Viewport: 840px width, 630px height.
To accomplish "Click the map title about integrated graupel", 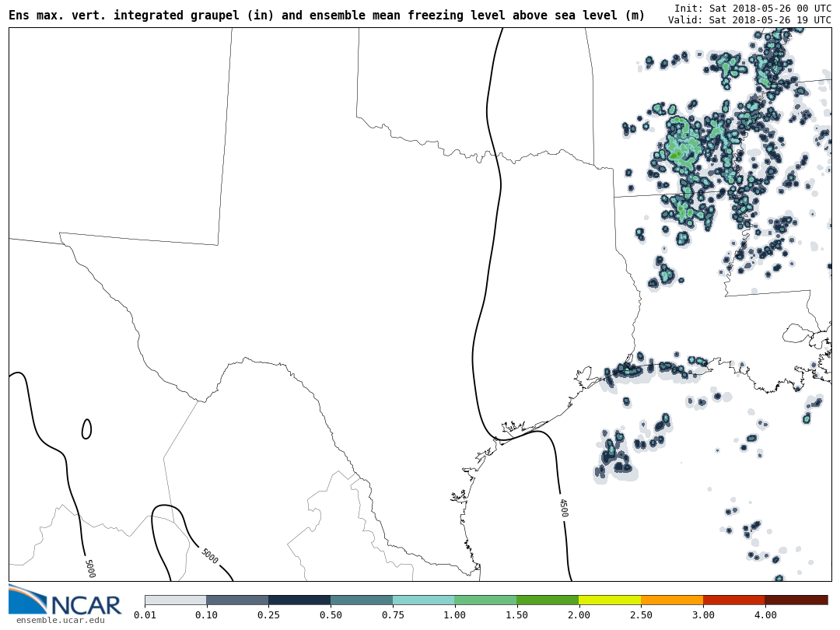I will coord(327,16).
